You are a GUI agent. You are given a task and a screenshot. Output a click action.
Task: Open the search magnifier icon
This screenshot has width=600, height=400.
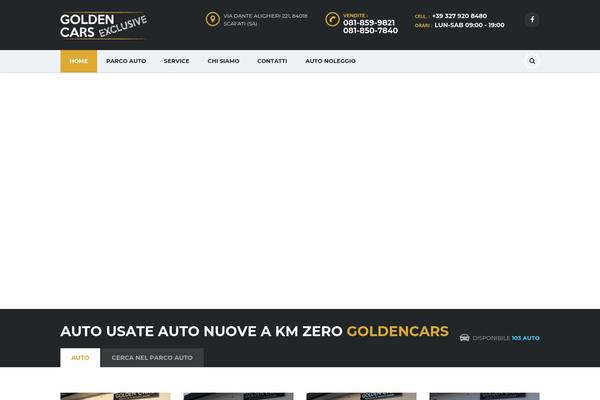pos(532,61)
